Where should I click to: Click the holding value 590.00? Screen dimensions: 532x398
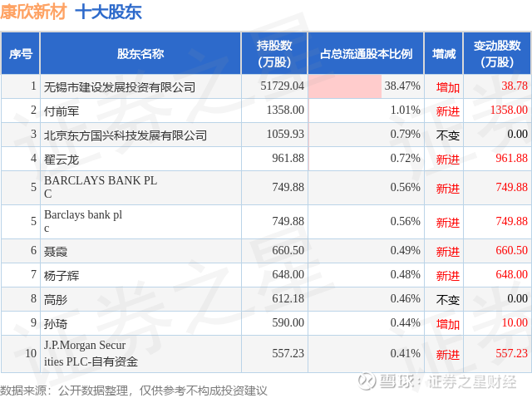click(288, 322)
